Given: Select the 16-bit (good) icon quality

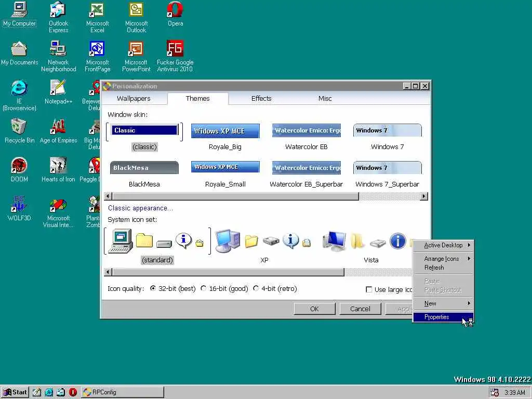Looking at the screenshot, I should point(224,289).
